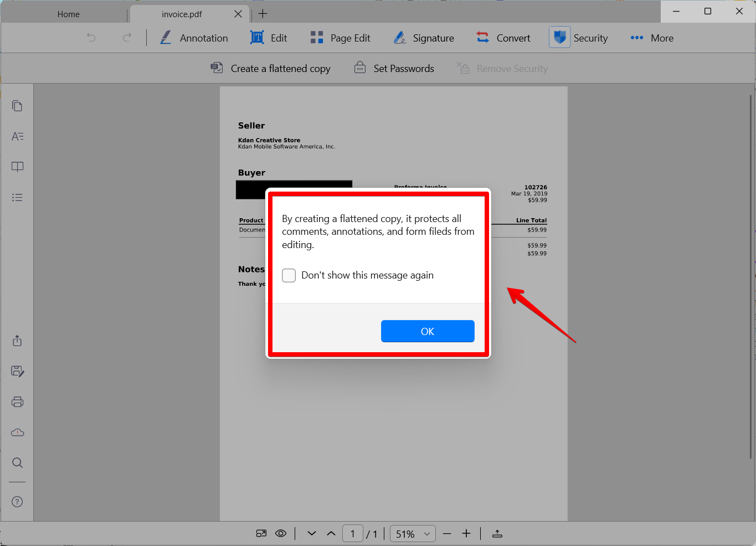Open the Edit toolbar
The image size is (756, 546).
269,38
